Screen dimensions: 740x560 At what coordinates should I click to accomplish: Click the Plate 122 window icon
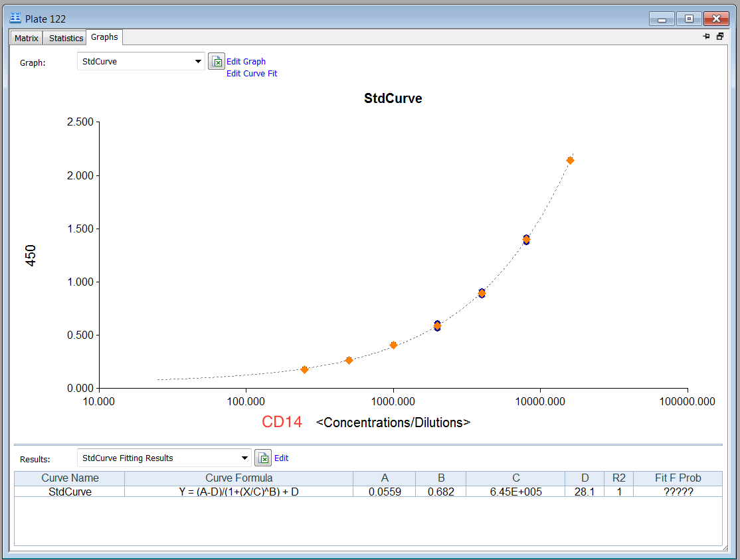pos(15,18)
